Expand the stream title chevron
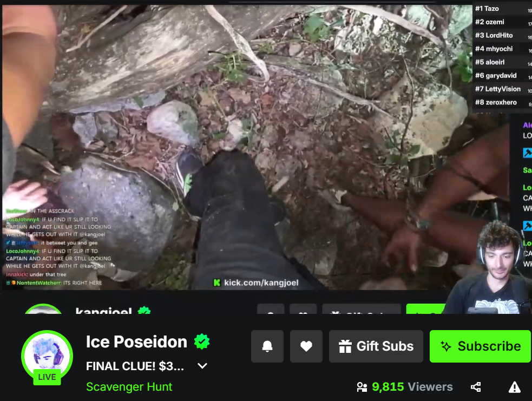This screenshot has width=532, height=401. [x=202, y=366]
